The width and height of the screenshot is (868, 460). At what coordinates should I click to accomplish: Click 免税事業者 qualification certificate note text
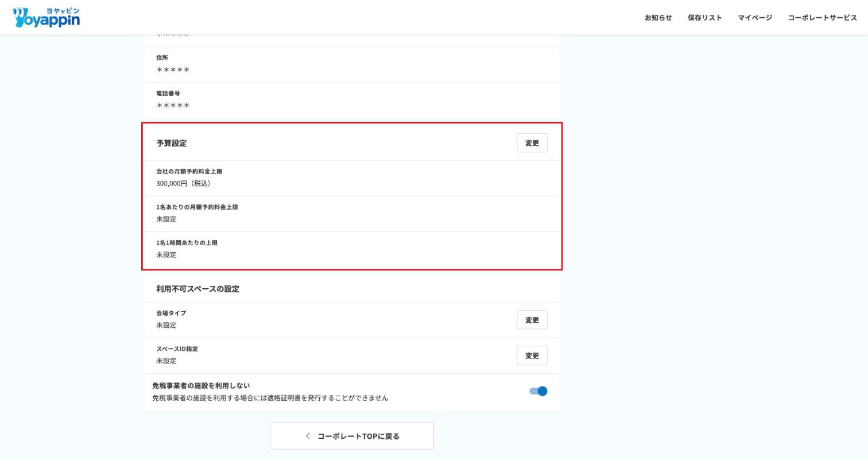[x=270, y=398]
